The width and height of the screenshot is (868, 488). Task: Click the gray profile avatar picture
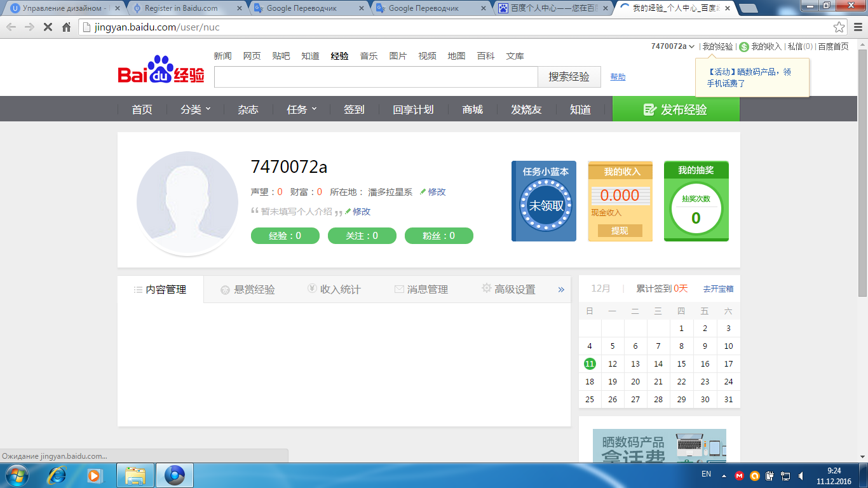click(187, 202)
